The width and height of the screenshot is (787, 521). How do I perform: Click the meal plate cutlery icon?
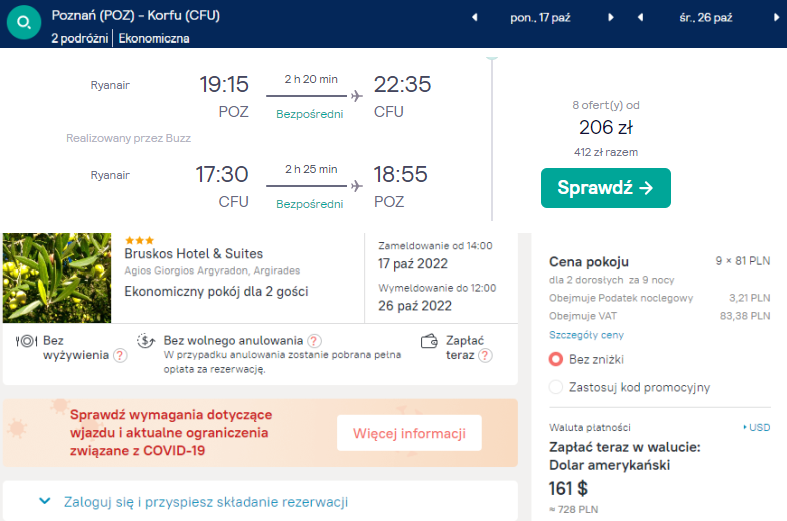pyautogui.click(x=26, y=341)
